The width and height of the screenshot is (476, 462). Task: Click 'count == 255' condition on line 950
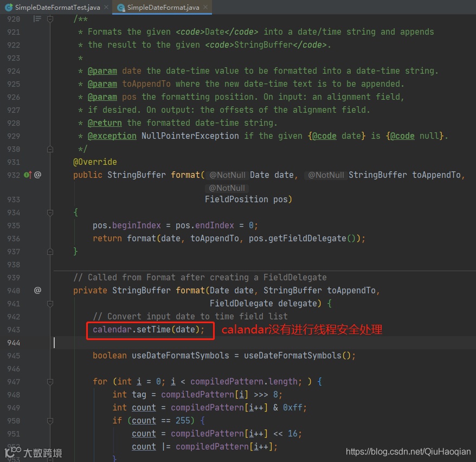(161, 421)
